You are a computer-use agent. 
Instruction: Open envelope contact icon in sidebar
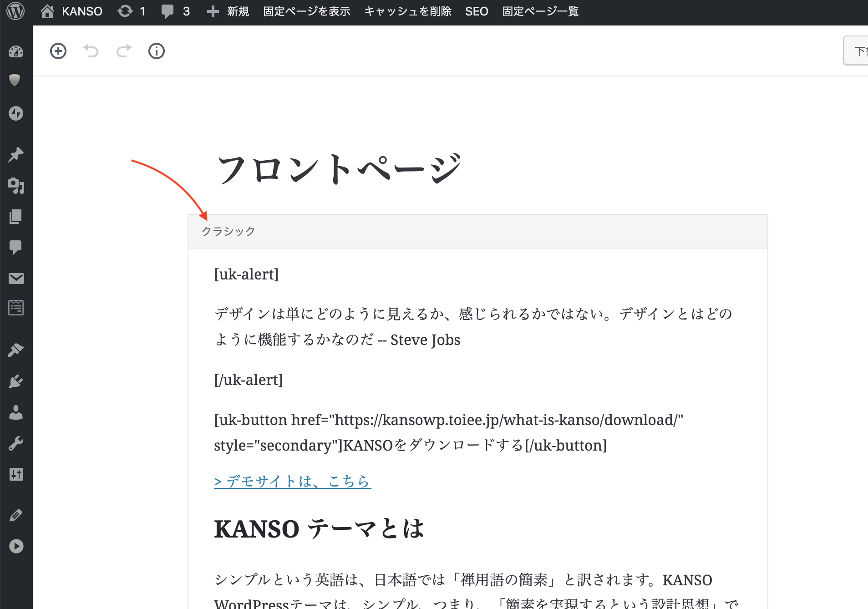coord(16,279)
